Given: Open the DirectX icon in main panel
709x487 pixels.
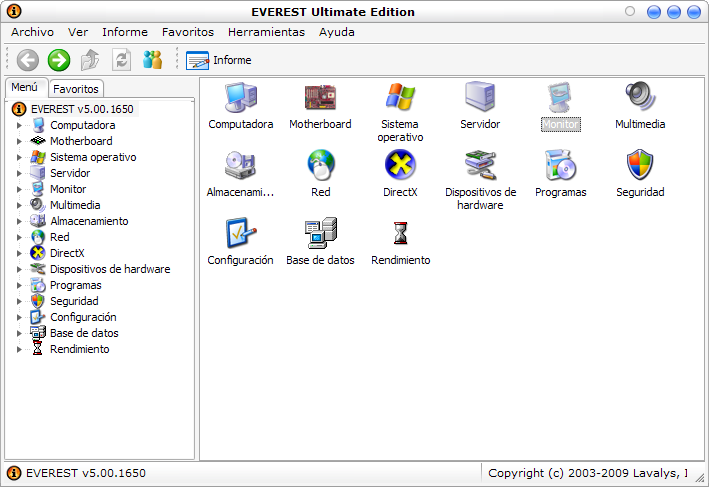Looking at the screenshot, I should click(x=400, y=165).
